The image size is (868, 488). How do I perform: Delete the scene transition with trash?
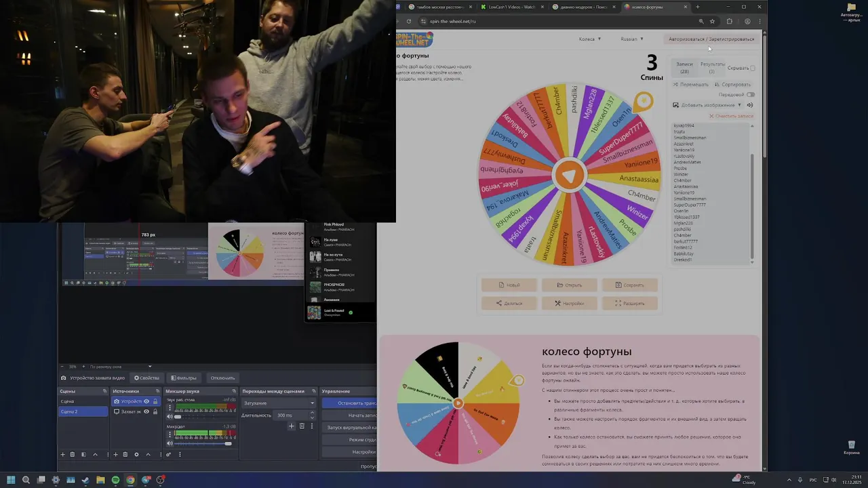point(302,426)
